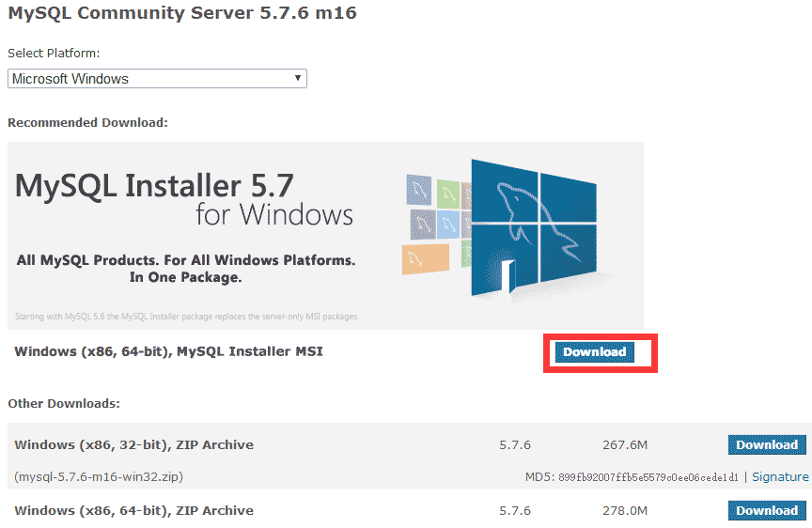Download the 64-bit ZIP Archive
Viewport: 812px width, 528px height.
click(766, 511)
